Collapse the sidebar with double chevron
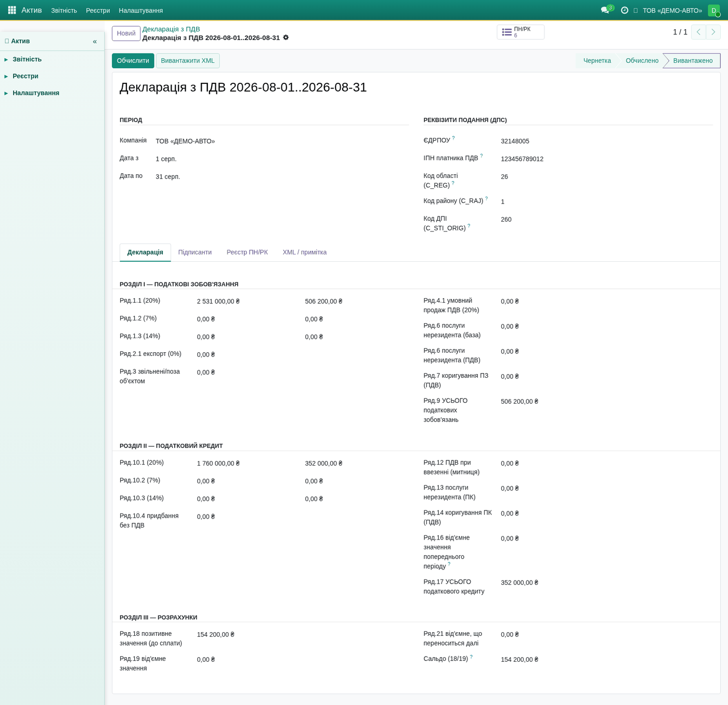Image resolution: width=728 pixels, height=705 pixels. 95,41
